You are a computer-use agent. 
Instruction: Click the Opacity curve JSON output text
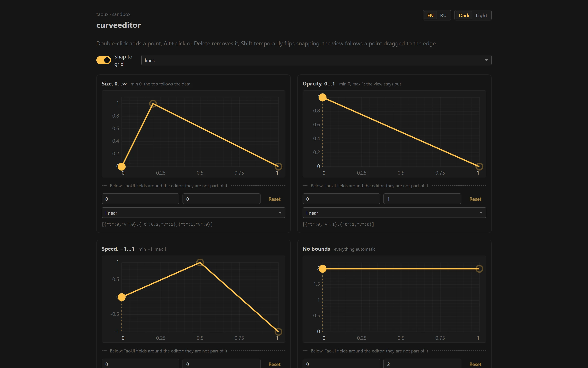point(338,224)
